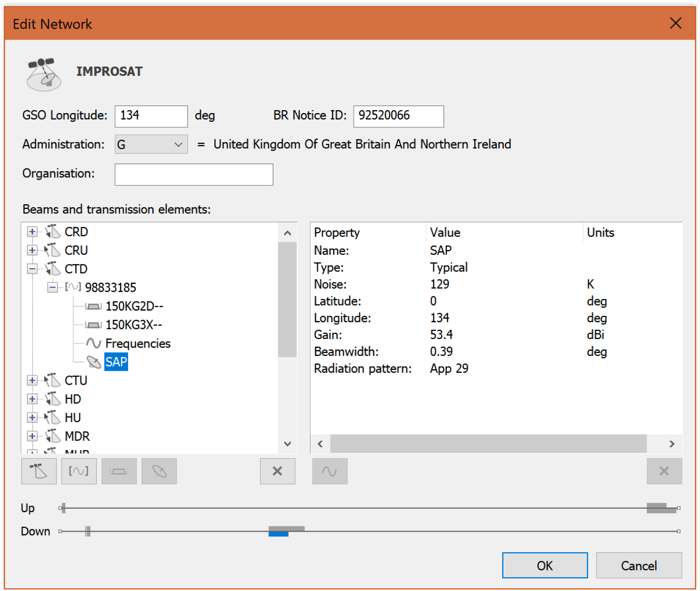The height and width of the screenshot is (591, 700).
Task: Click the wave icon beside Frequencies
Action: coord(93,343)
